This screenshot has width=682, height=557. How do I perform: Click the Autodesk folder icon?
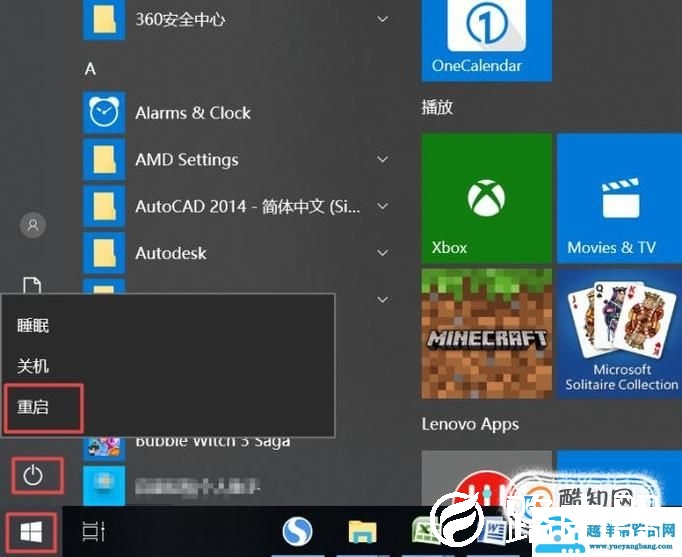(104, 253)
